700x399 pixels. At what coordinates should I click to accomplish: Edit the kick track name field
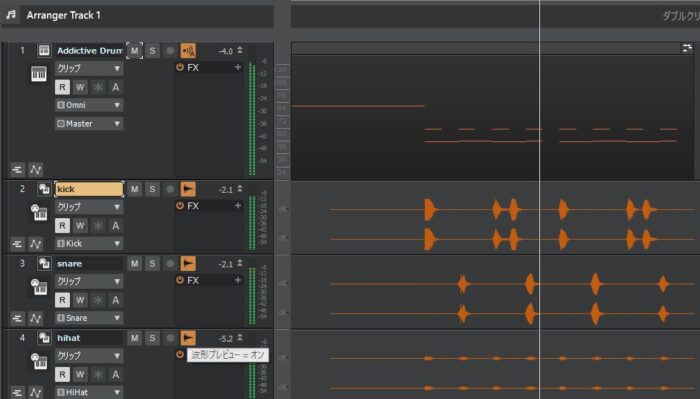coord(89,189)
